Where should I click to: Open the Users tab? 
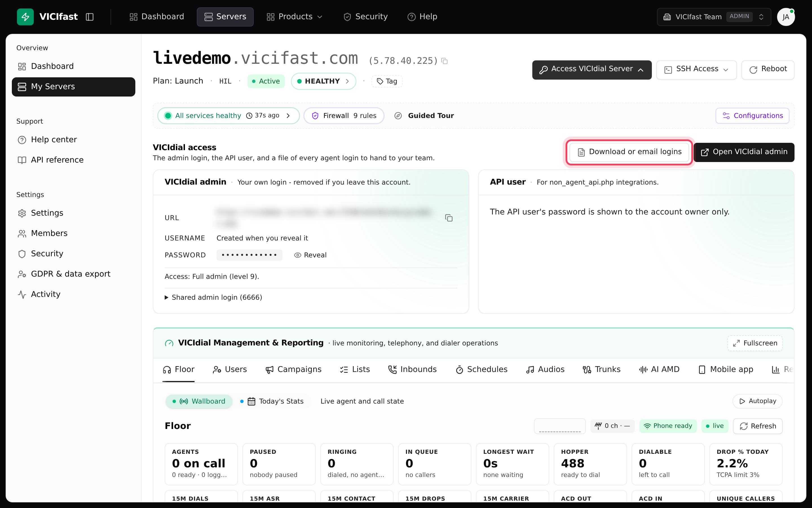[x=230, y=370]
